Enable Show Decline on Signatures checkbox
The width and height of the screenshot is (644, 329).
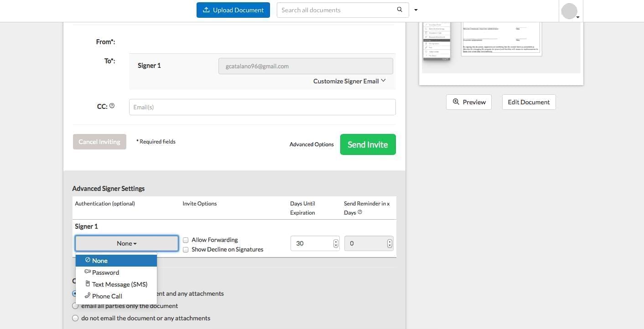(186, 250)
